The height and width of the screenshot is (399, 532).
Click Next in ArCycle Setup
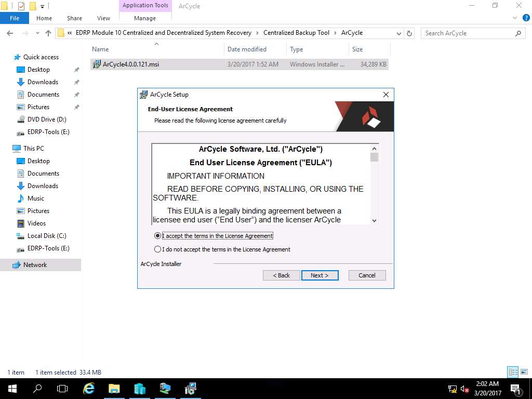[x=320, y=275]
